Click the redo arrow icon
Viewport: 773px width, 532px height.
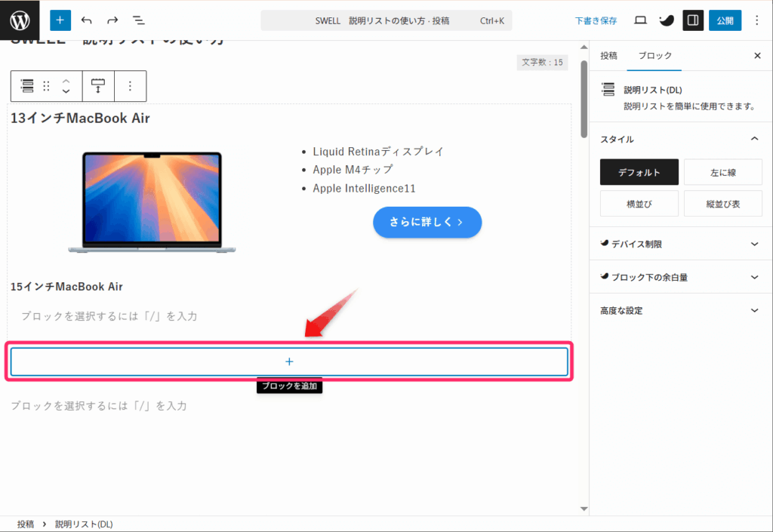tap(112, 20)
